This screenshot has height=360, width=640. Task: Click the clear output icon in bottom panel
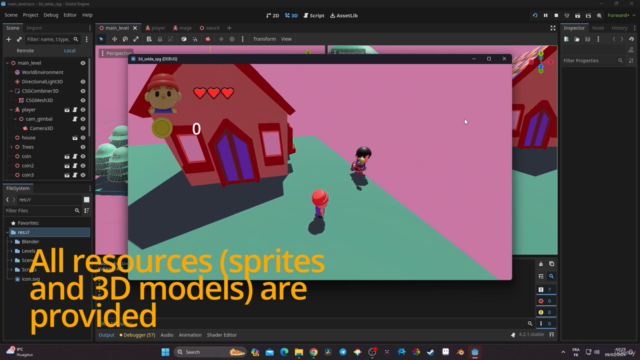541,264
